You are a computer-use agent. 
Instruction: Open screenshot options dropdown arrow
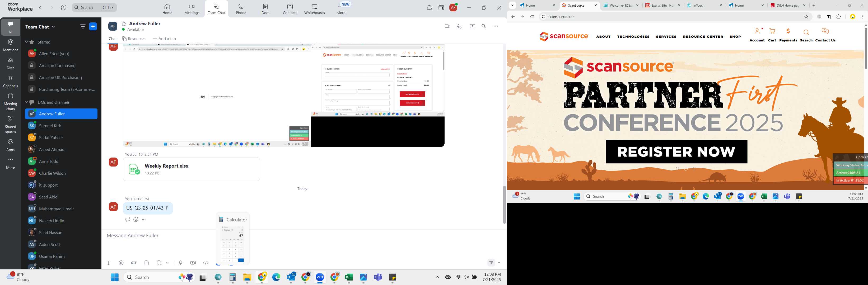point(167,263)
